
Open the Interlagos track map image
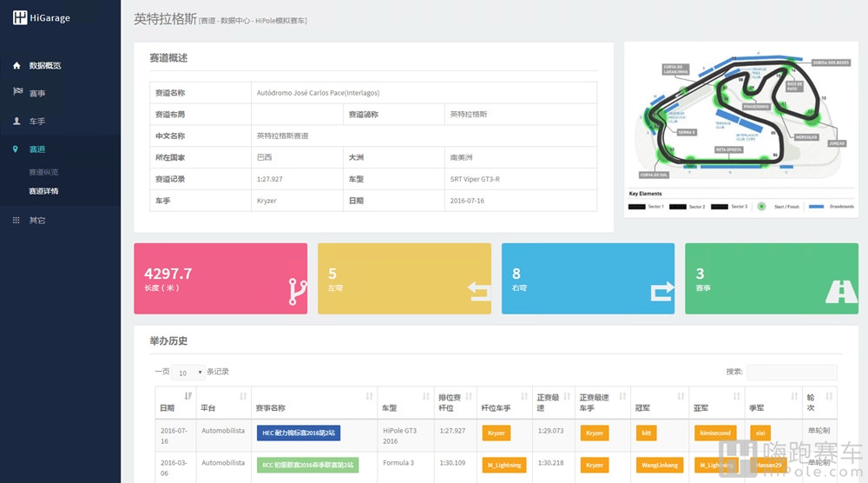click(x=740, y=129)
